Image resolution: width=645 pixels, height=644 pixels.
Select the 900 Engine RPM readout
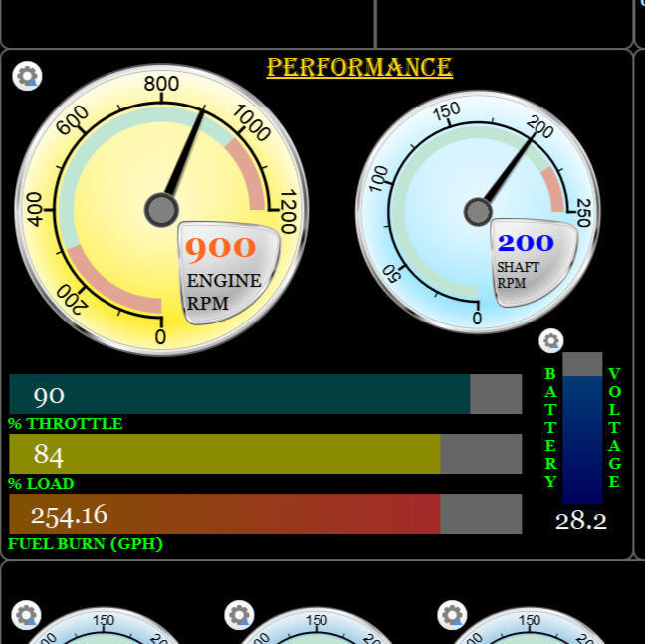[x=220, y=248]
